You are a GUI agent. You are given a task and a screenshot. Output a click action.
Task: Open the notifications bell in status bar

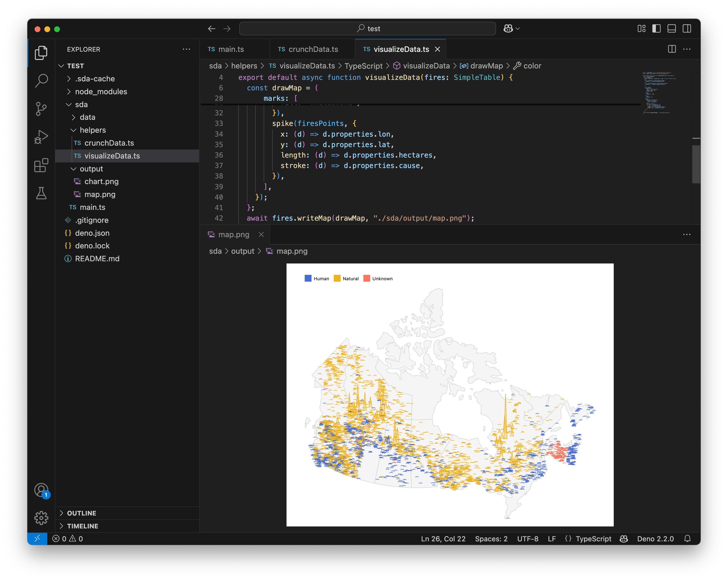[688, 539]
